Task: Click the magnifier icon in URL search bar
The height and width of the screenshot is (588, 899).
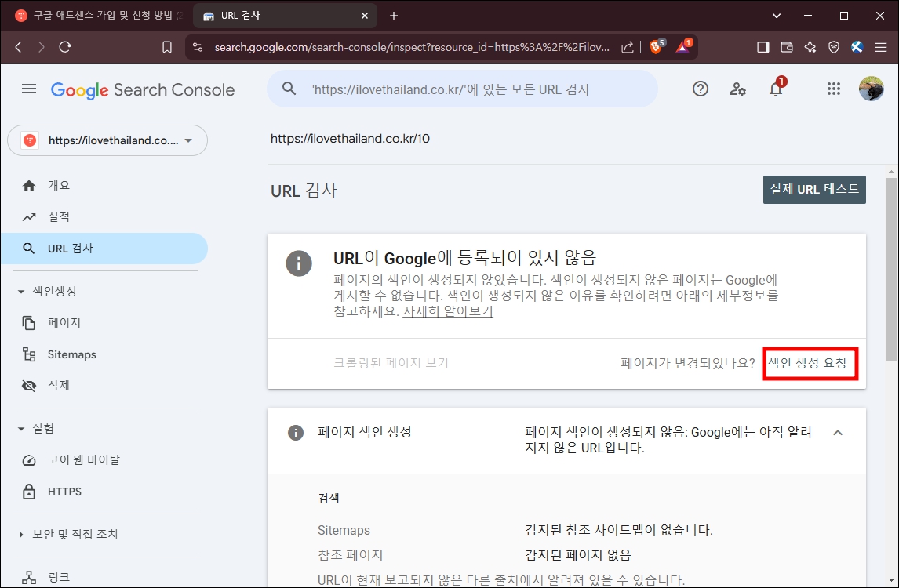Action: (289, 89)
